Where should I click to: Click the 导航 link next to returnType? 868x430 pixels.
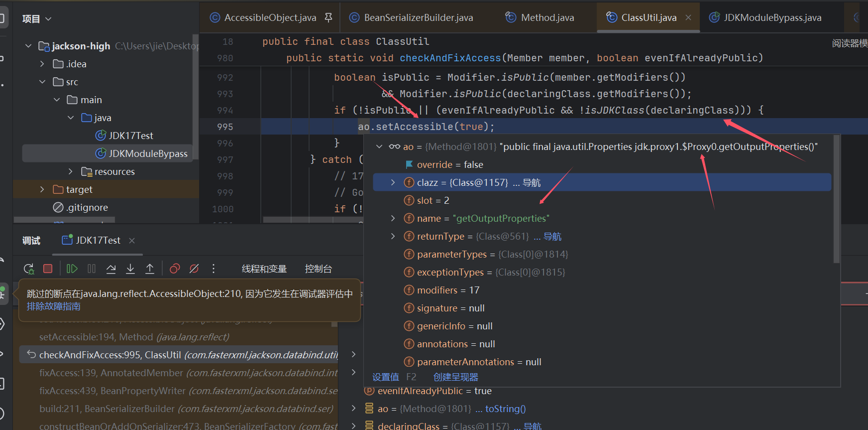tap(552, 236)
